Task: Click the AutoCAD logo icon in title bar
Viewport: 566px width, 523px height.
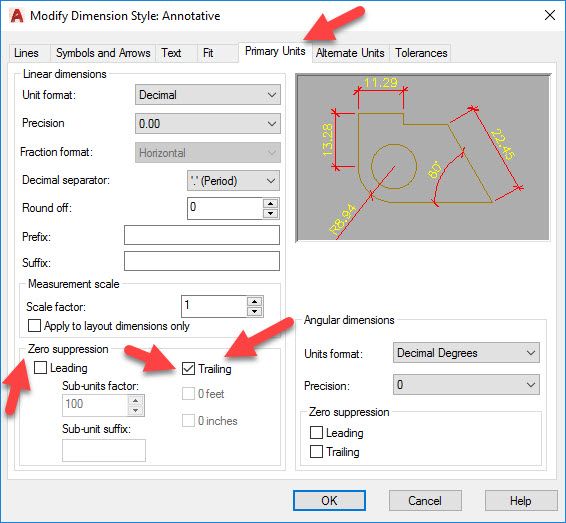Action: 17,16
